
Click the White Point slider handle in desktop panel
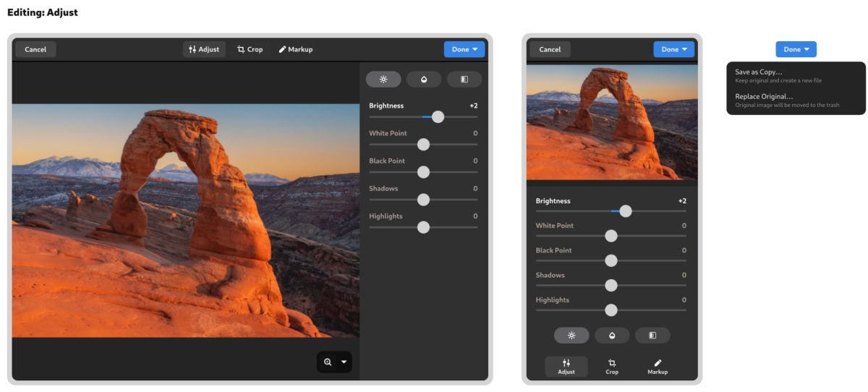(x=423, y=145)
